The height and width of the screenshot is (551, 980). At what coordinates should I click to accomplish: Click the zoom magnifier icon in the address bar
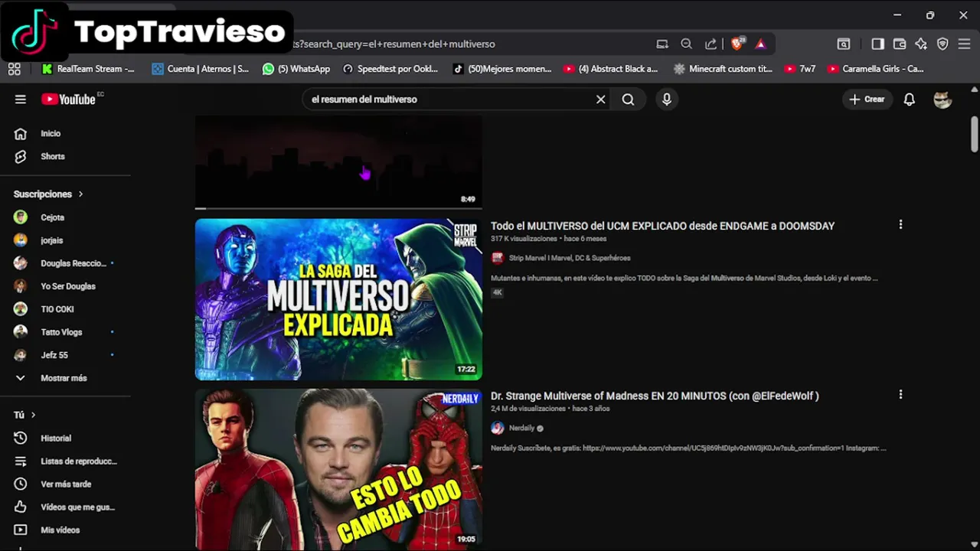point(687,44)
